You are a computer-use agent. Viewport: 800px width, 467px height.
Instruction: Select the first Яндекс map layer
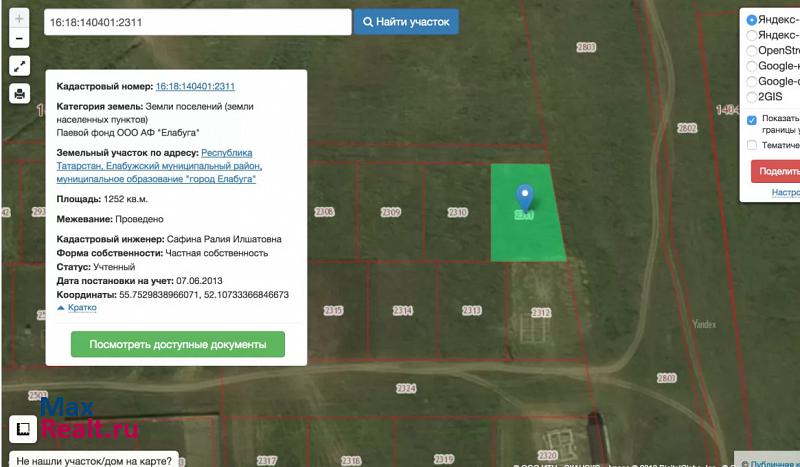tap(752, 19)
